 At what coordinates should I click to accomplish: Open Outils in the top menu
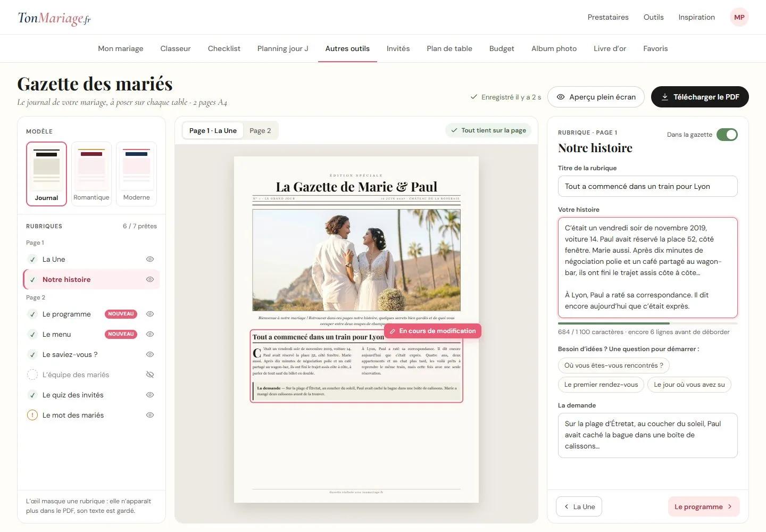(653, 17)
